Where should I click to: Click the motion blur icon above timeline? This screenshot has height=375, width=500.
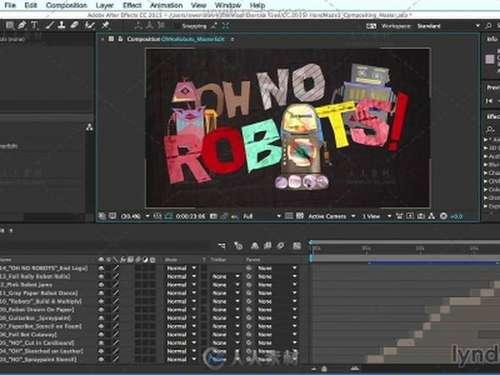281,246
